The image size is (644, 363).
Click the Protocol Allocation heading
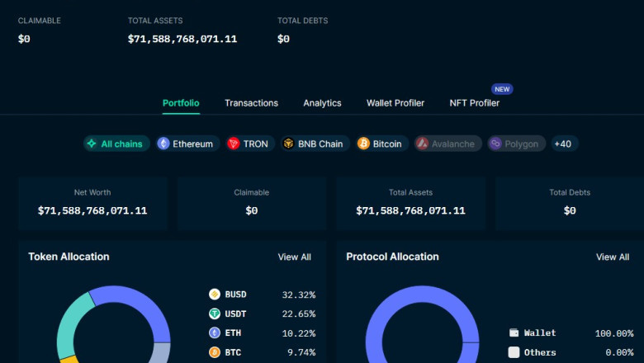click(392, 257)
